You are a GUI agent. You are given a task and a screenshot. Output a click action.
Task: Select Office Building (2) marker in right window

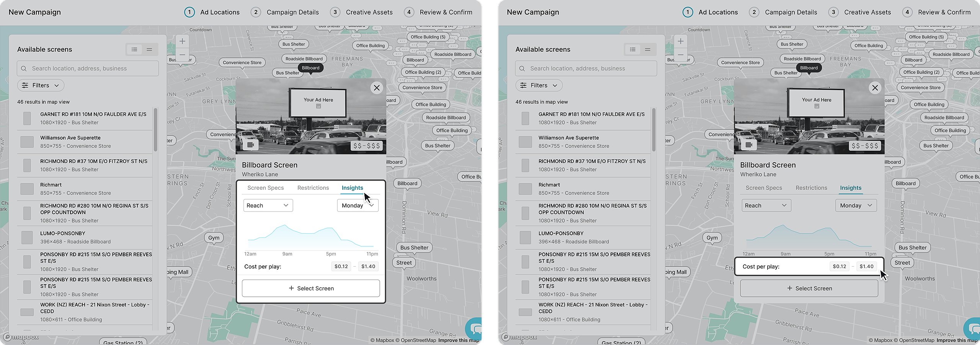tap(921, 72)
